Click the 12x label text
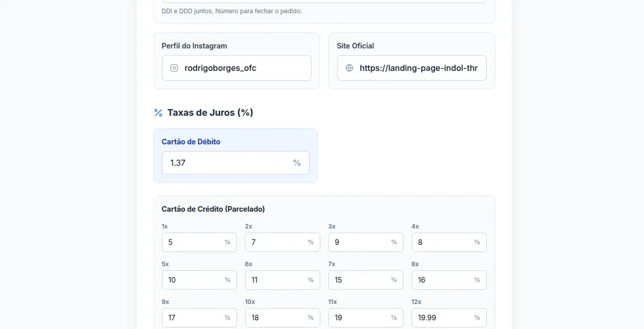 417,302
